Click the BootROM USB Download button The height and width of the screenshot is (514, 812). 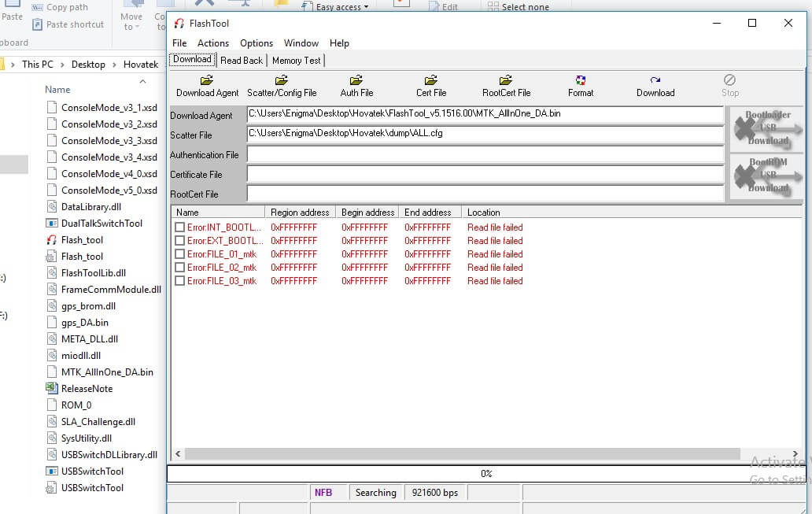(x=767, y=175)
